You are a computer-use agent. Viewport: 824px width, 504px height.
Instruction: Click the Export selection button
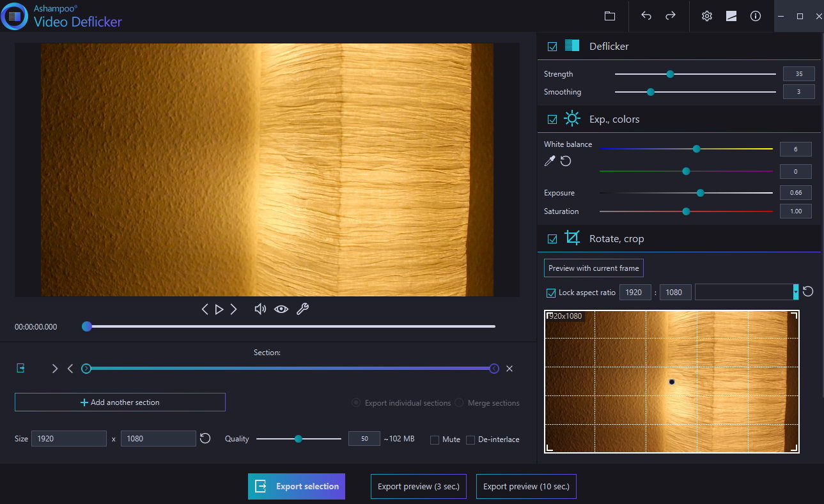click(x=297, y=486)
